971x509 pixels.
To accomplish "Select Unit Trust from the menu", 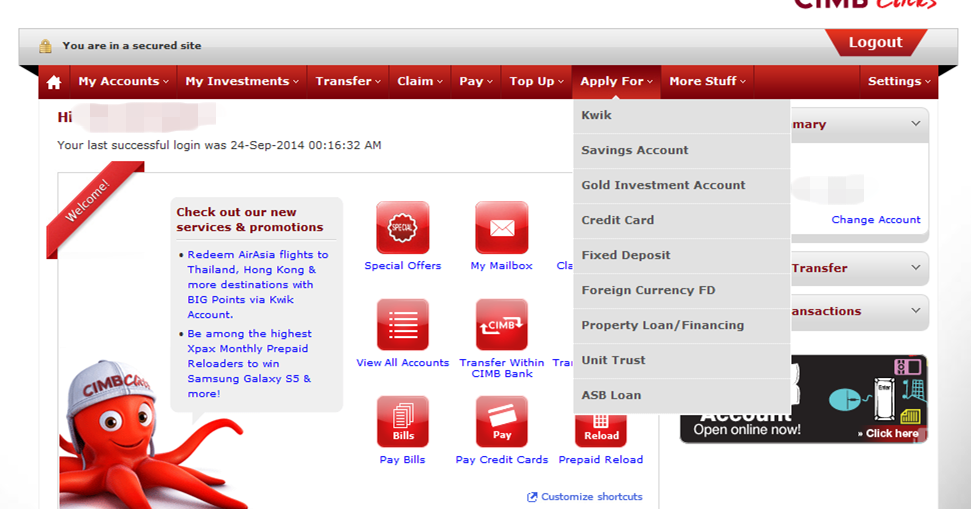I will click(x=681, y=360).
